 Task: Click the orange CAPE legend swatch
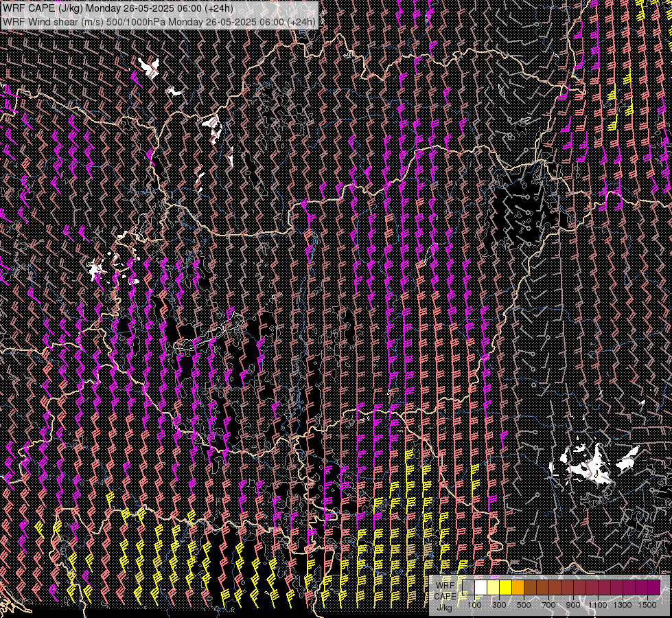[518, 588]
